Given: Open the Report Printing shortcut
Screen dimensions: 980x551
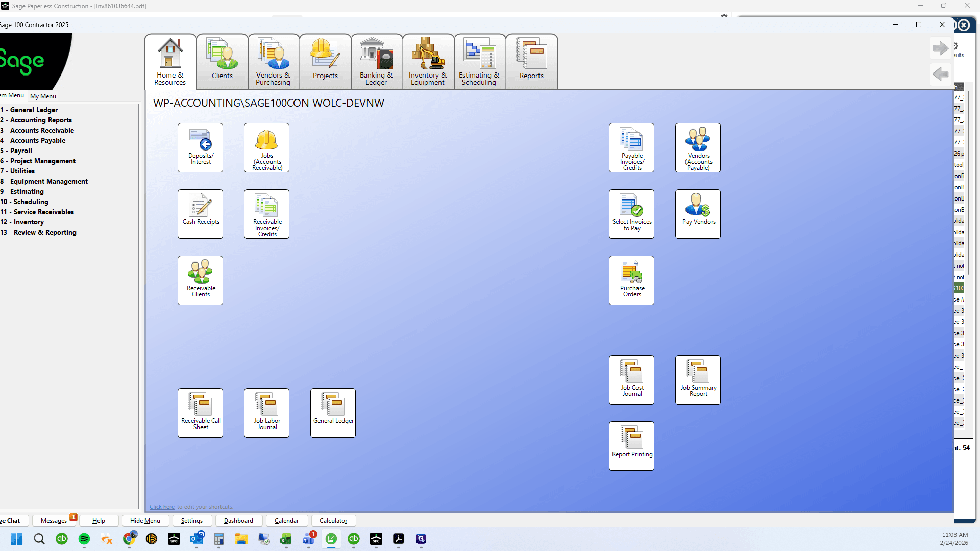Looking at the screenshot, I should pos(631,446).
